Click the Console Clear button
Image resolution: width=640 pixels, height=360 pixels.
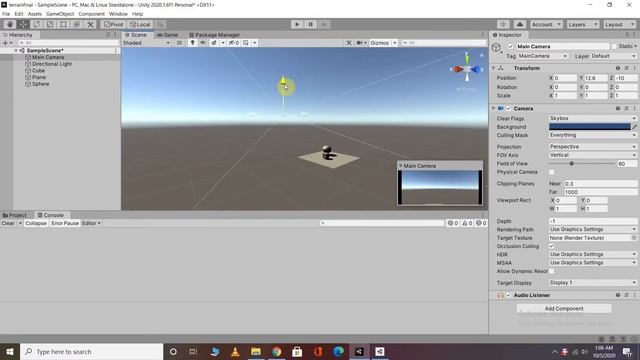tap(8, 223)
